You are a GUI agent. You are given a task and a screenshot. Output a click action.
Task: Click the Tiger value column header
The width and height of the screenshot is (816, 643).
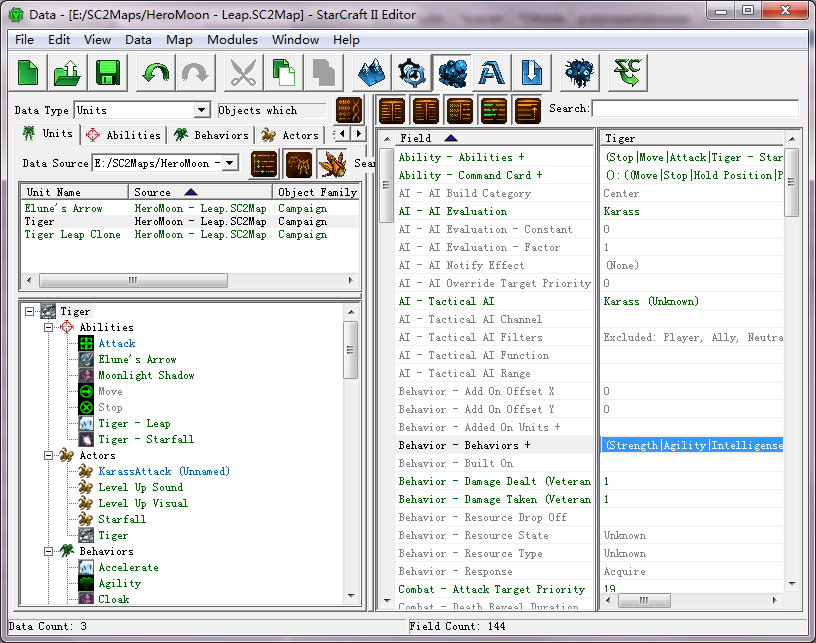(x=692, y=138)
